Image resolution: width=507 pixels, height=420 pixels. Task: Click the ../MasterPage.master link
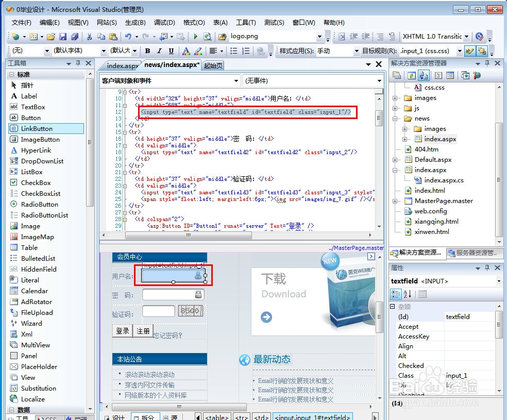pyautogui.click(x=357, y=248)
